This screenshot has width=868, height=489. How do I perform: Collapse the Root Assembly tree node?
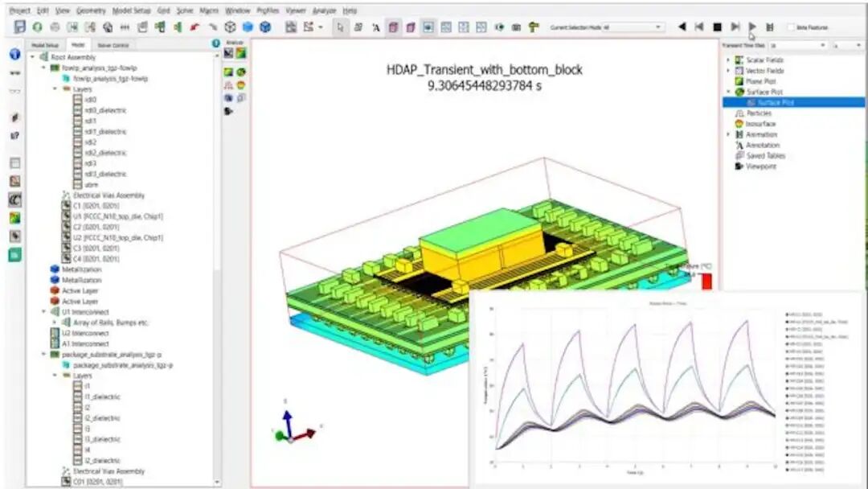[x=32, y=57]
